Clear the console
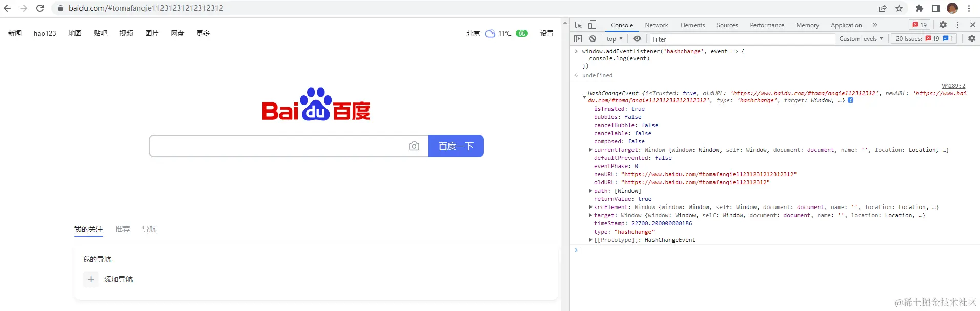980x311 pixels. [593, 39]
